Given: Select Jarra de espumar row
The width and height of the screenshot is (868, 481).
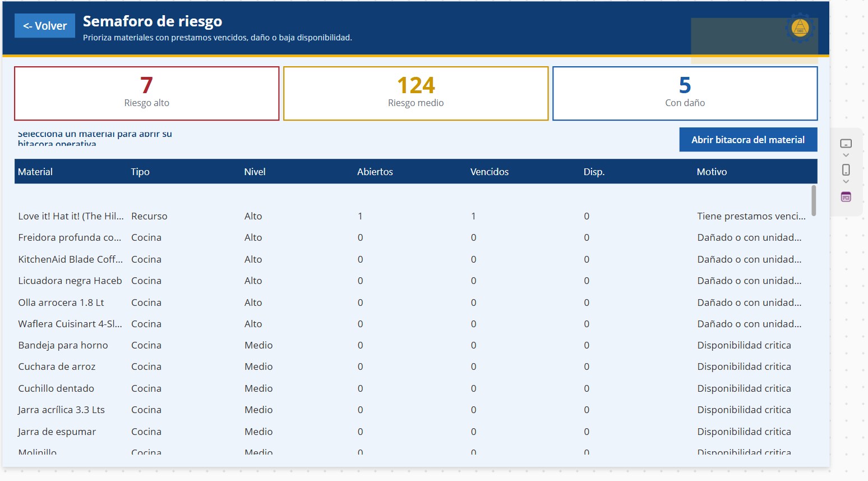Looking at the screenshot, I should 412,432.
